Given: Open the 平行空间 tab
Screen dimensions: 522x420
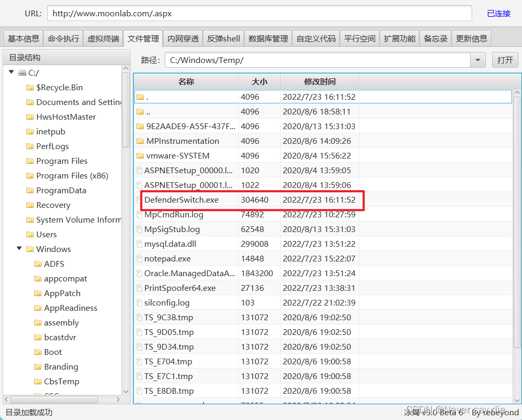Looking at the screenshot, I should [x=359, y=39].
